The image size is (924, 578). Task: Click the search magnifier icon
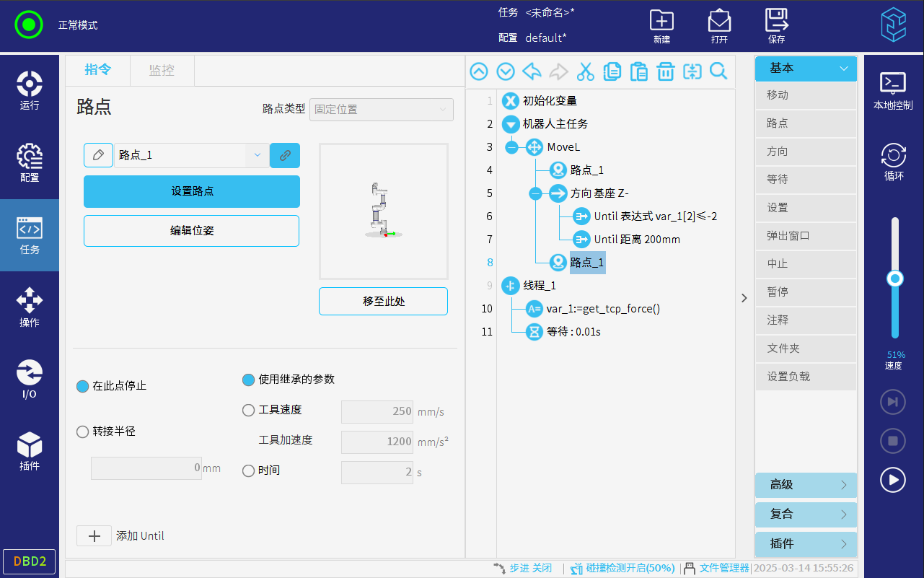pos(718,71)
